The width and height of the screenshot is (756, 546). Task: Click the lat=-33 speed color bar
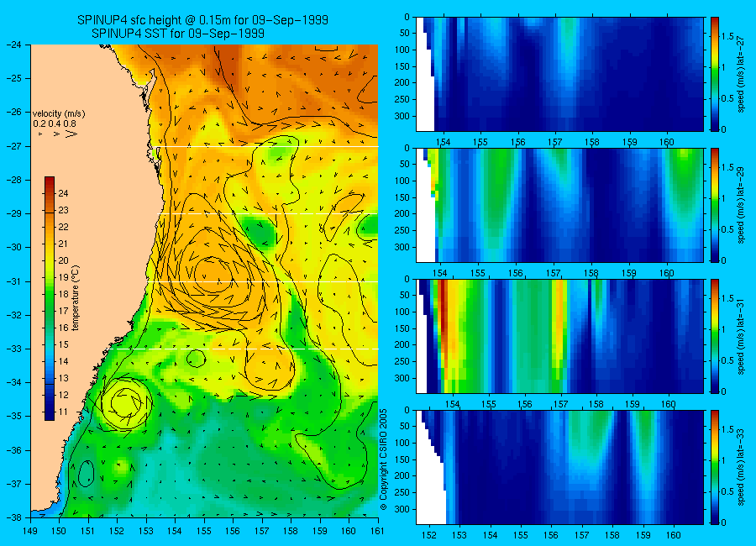click(715, 467)
